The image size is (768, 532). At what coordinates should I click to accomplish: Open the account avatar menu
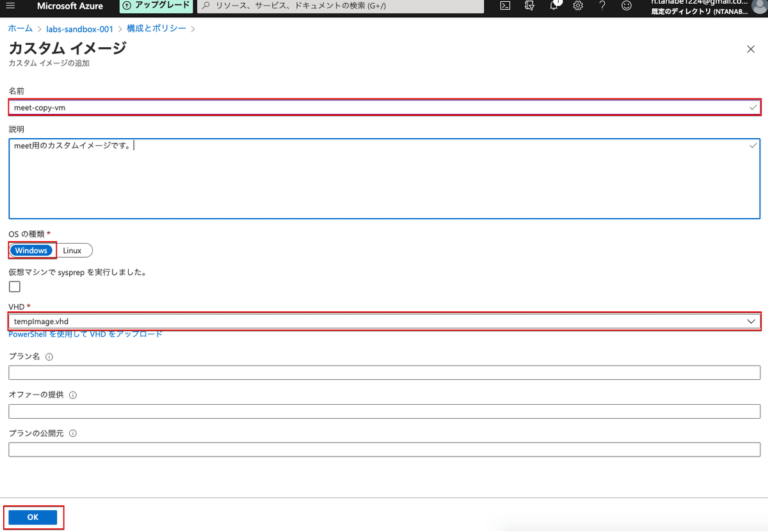pyautogui.click(x=759, y=5)
